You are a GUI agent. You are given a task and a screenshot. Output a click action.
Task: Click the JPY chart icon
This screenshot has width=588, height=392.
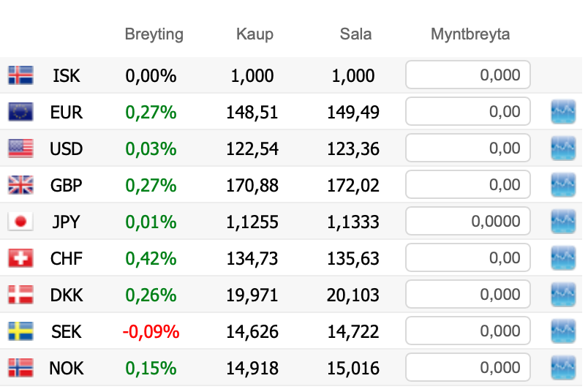(x=563, y=222)
